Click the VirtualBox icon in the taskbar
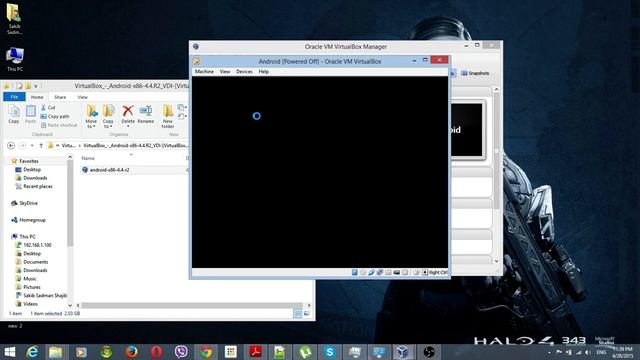This screenshot has height=360, width=640. 403,352
